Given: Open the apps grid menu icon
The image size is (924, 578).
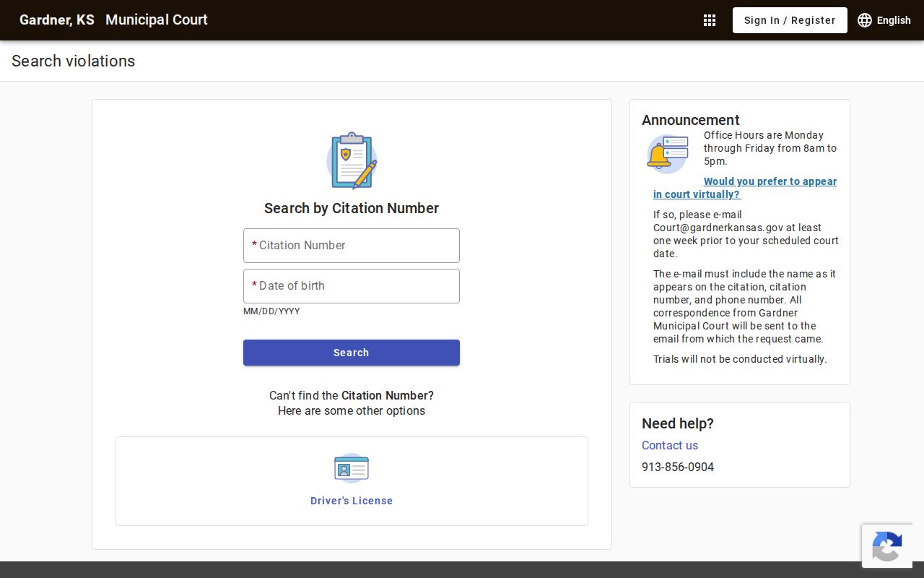Looking at the screenshot, I should pos(710,20).
